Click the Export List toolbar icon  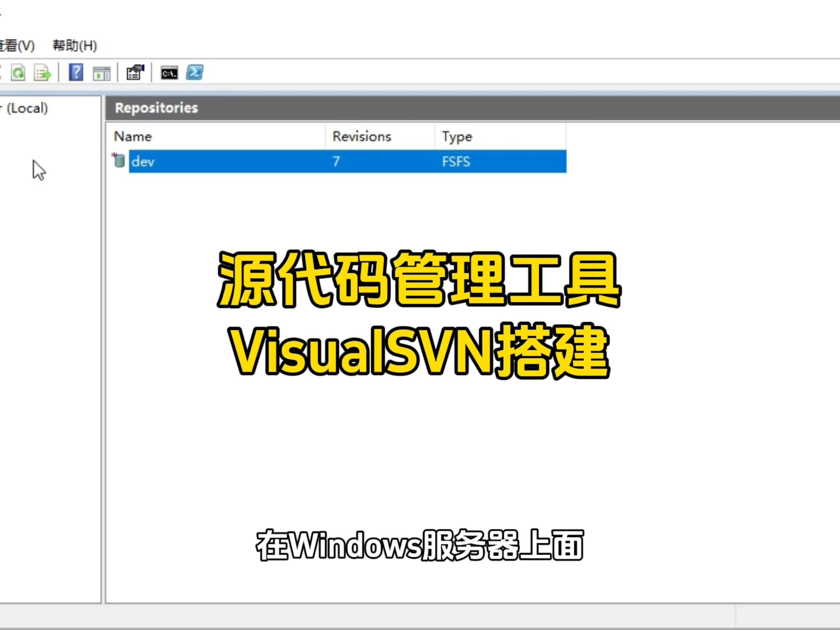click(x=42, y=73)
